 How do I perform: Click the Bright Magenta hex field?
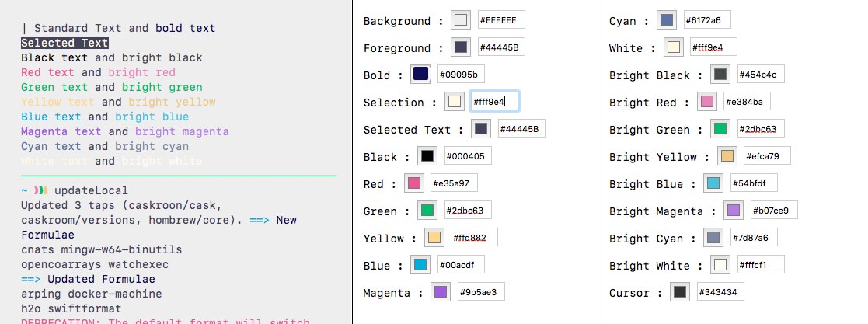click(774, 211)
